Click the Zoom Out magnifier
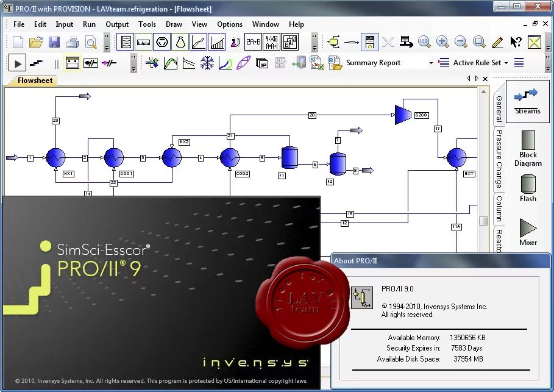554x392 pixels. pyautogui.click(x=461, y=41)
